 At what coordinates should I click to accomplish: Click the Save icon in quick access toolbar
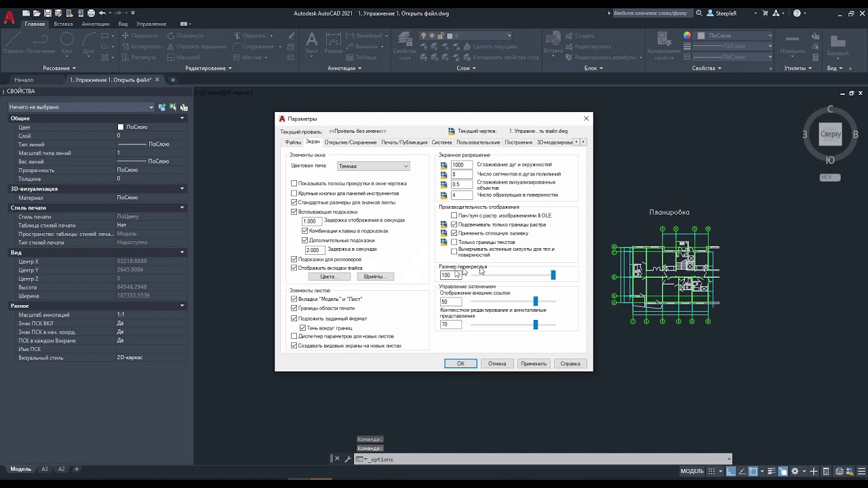(47, 13)
